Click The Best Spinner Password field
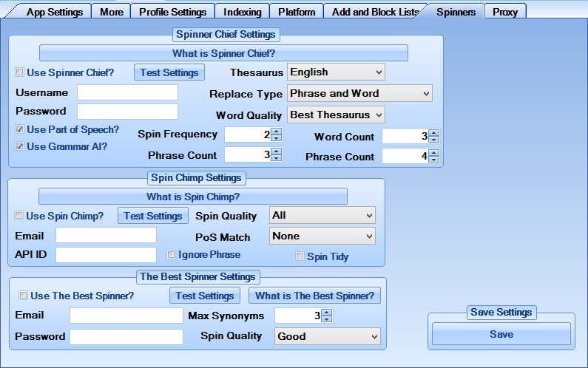This screenshot has height=368, width=588. coord(126,337)
